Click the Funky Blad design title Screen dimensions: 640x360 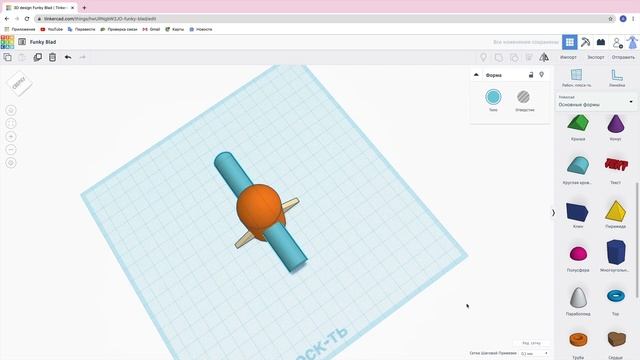click(43, 42)
